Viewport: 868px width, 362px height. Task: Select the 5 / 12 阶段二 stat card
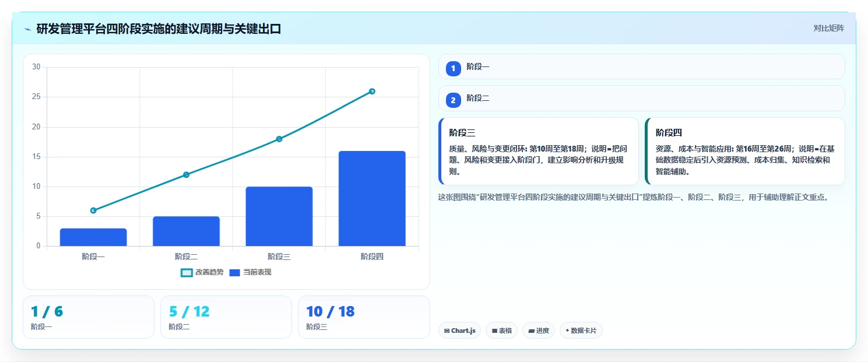coord(226,317)
